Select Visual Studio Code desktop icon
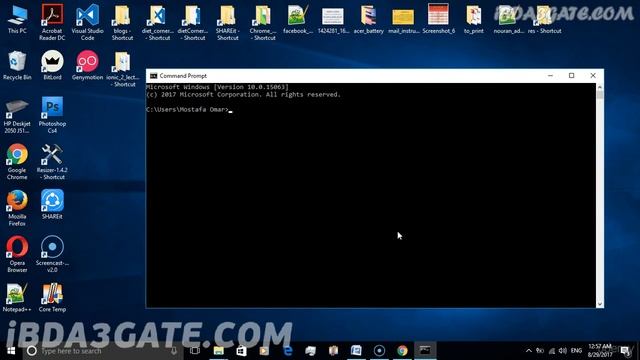This screenshot has height=360, width=640. pos(87,22)
